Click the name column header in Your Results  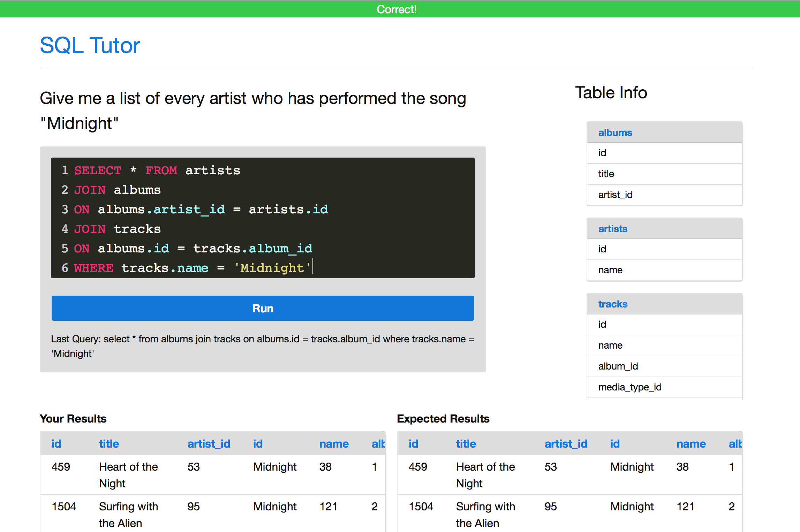tap(334, 444)
